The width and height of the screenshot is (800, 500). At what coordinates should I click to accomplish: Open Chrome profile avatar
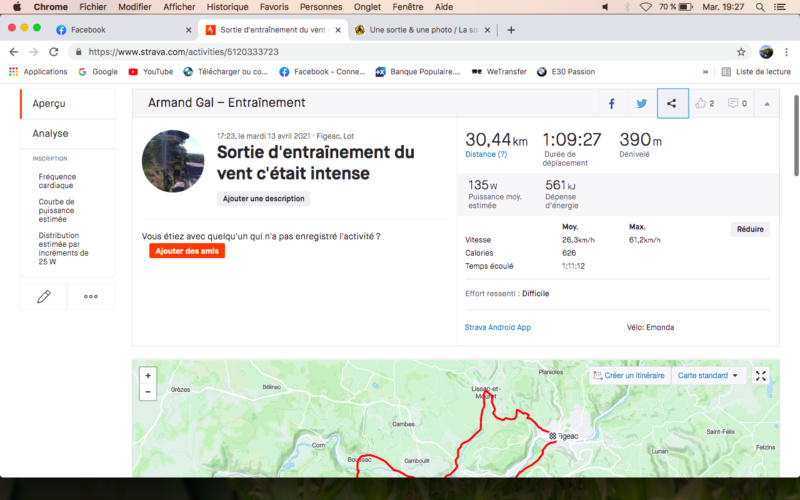tap(766, 52)
